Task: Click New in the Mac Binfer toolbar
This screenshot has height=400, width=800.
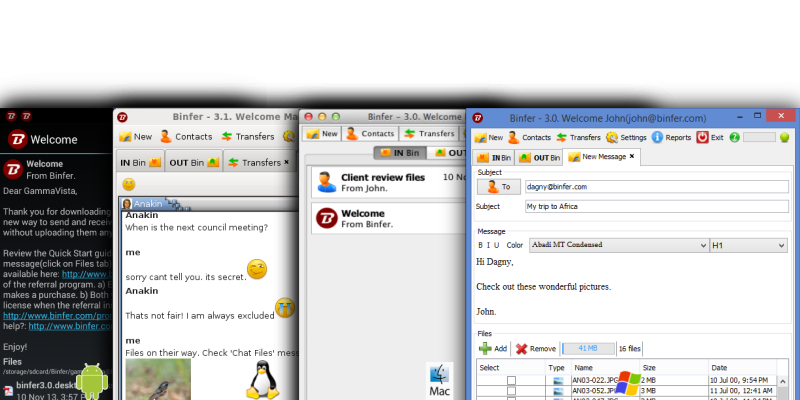Action: 322,134
